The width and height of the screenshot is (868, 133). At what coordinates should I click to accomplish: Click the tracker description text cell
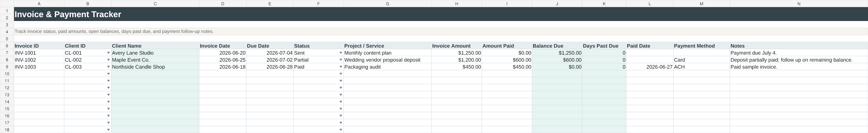click(x=441, y=31)
